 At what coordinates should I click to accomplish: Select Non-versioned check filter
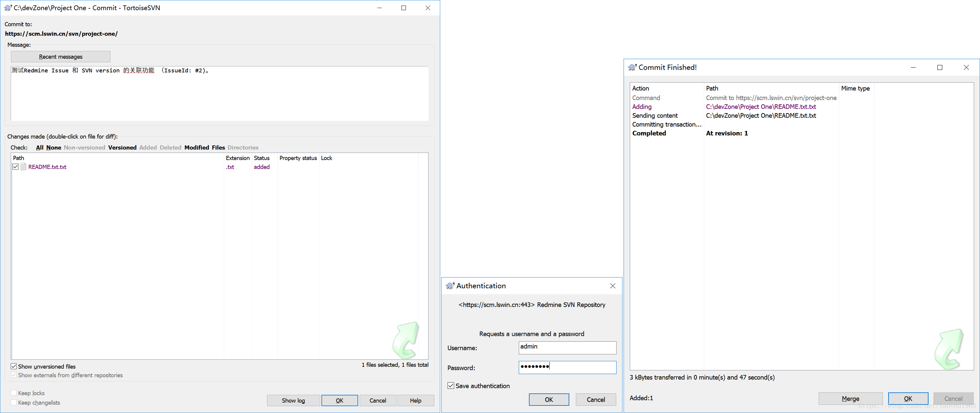click(x=85, y=148)
